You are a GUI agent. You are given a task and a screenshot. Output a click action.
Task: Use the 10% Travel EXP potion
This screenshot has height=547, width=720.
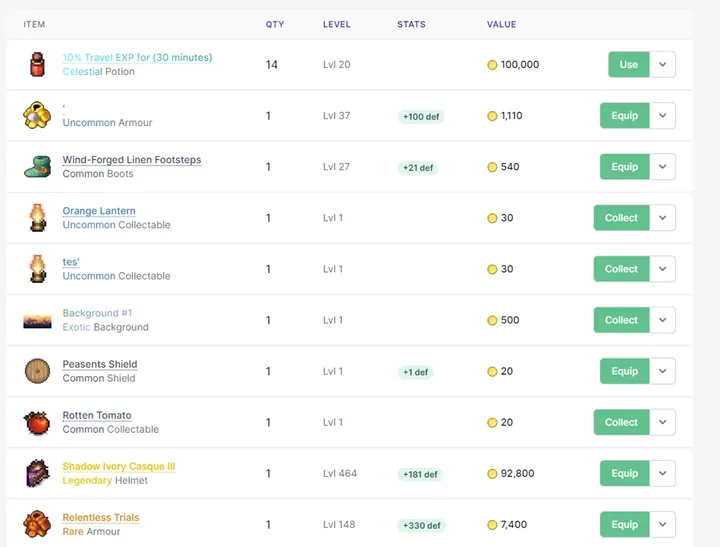click(629, 64)
